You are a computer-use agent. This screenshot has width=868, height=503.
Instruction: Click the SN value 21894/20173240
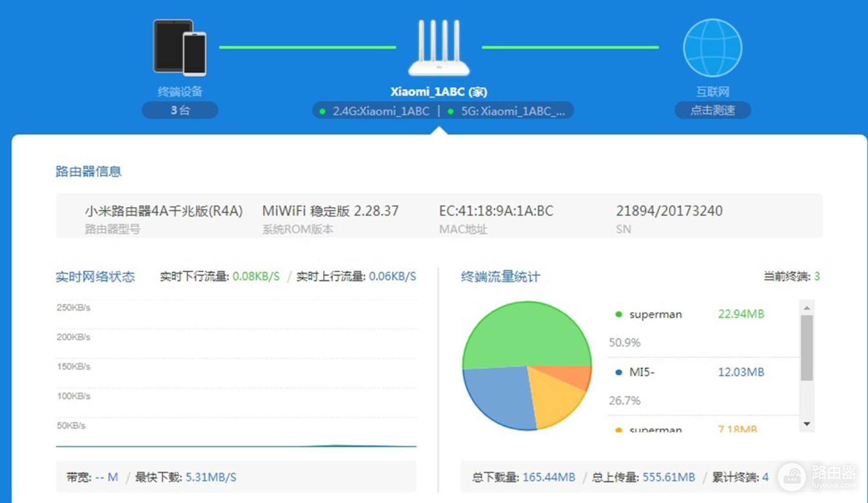tap(669, 211)
